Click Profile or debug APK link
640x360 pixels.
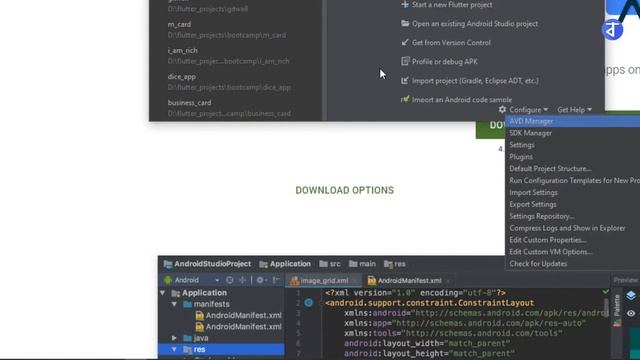pos(444,62)
